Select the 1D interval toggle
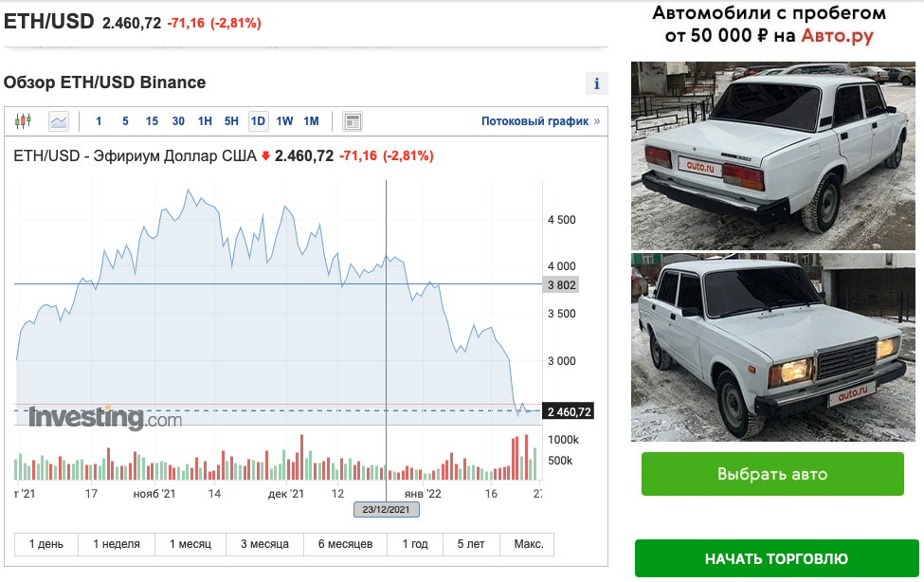Viewport: 924px width, 582px height. pos(258,121)
